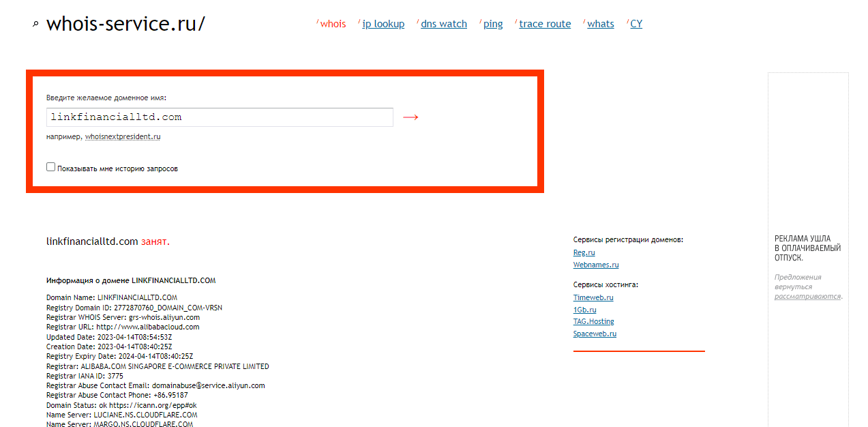Click the 'рассматриваются' ad offers link
The width and height of the screenshot is (868, 427).
pos(807,297)
